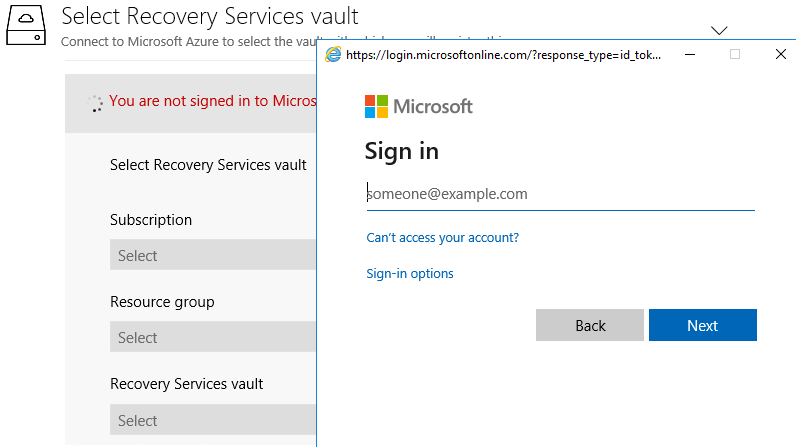The image size is (796, 447).
Task: Focus the someone@example.com email field
Action: pyautogui.click(x=560, y=194)
